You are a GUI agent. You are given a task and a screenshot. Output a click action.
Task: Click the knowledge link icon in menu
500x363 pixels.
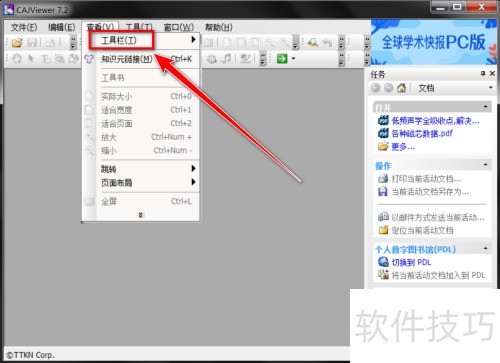pyautogui.click(x=89, y=59)
